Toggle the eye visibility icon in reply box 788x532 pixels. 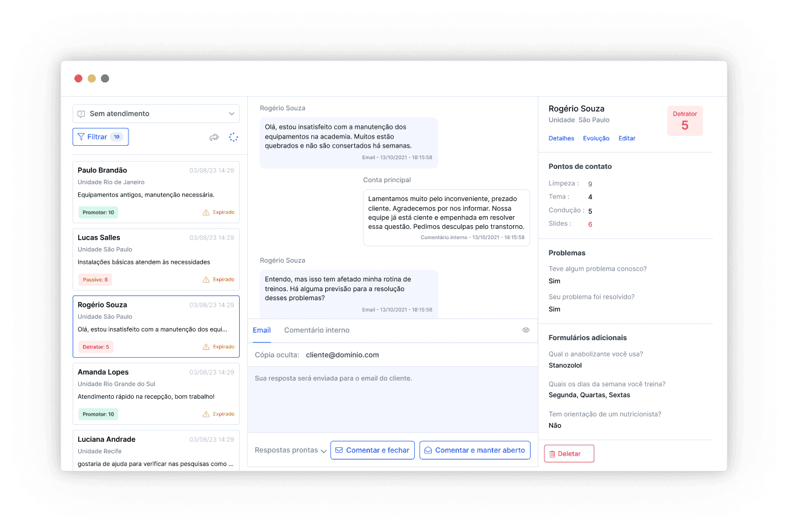tap(526, 330)
